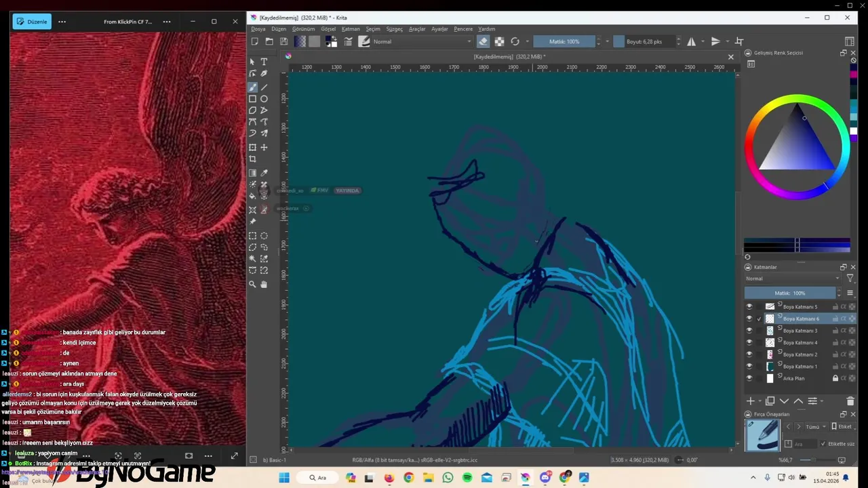
Task: Select the Calligraphy tool
Action: (264, 73)
